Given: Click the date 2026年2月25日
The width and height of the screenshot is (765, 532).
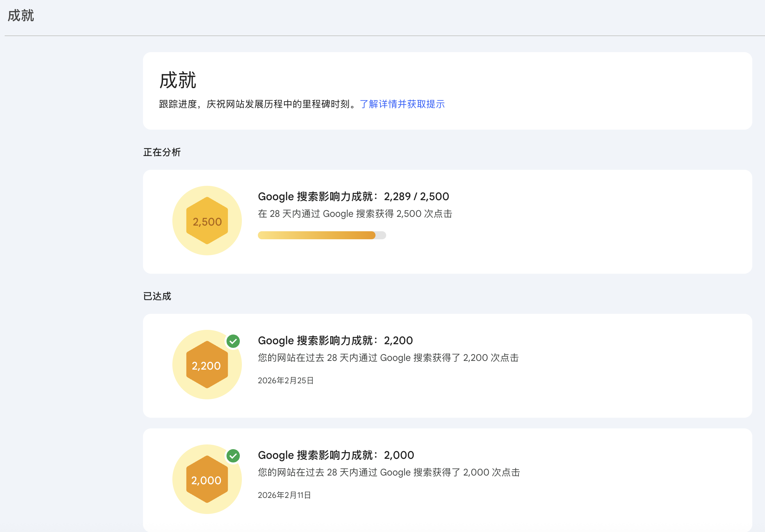Looking at the screenshot, I should click(x=286, y=381).
